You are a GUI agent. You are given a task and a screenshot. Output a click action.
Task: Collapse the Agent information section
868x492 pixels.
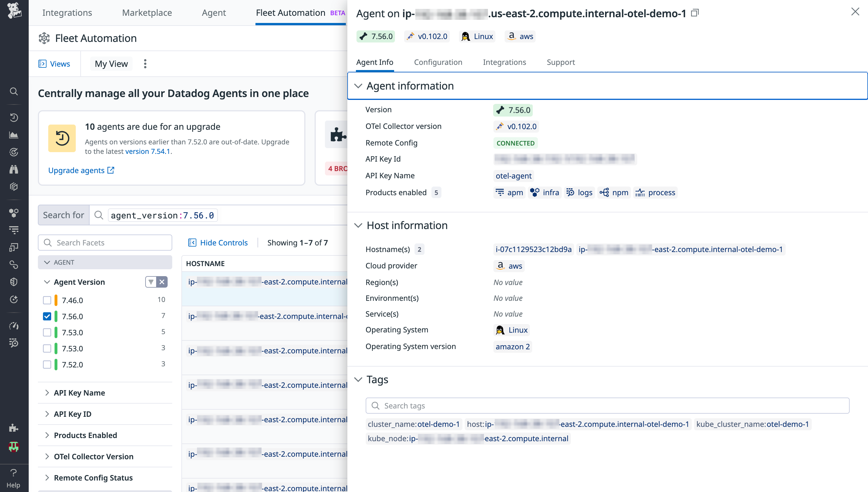click(x=358, y=86)
